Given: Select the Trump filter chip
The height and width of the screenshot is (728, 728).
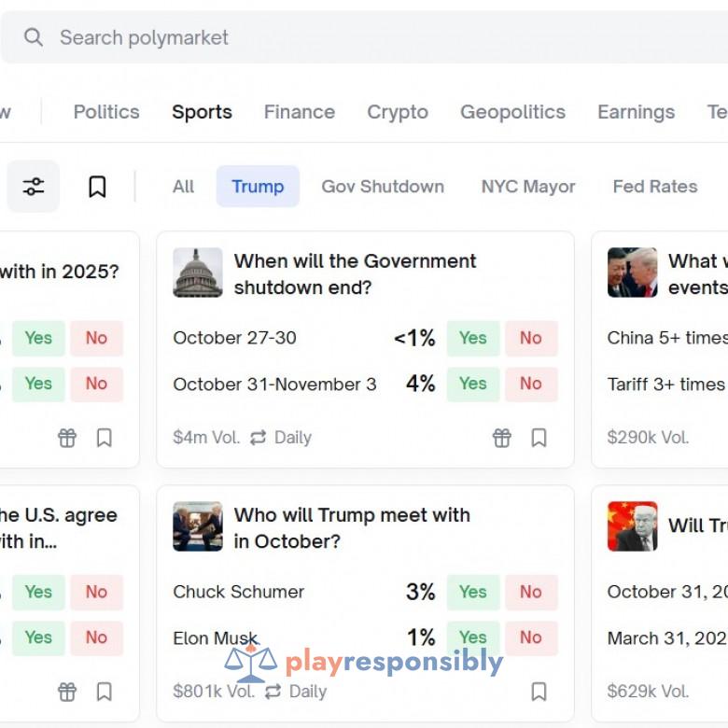Looking at the screenshot, I should click(258, 187).
